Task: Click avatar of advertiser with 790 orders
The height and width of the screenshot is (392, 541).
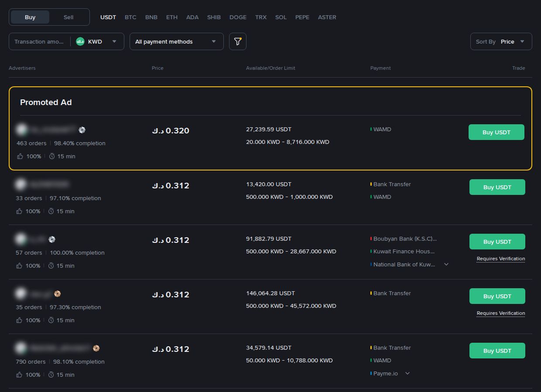Action: tap(21, 348)
